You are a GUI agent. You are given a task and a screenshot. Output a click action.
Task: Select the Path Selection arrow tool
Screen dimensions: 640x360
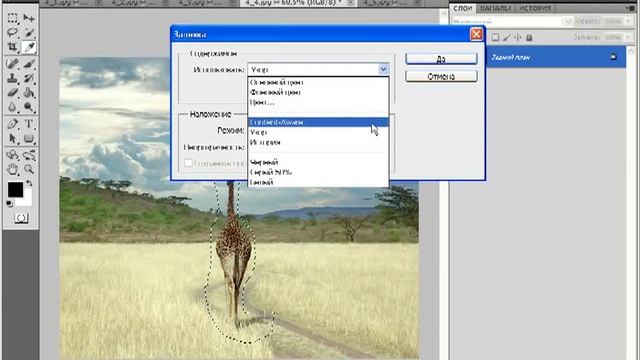tap(12, 138)
